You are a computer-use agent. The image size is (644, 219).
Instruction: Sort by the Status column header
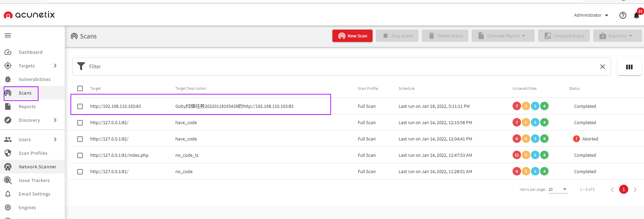click(574, 88)
